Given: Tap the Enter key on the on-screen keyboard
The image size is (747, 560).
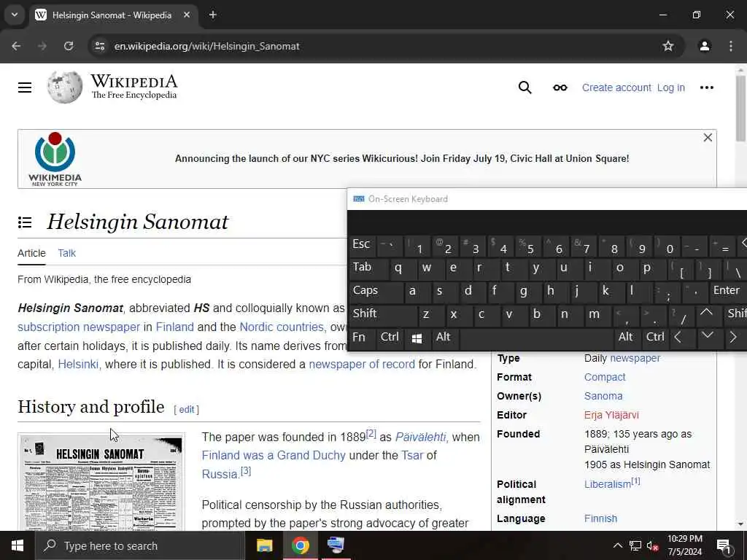Looking at the screenshot, I should coord(727,292).
